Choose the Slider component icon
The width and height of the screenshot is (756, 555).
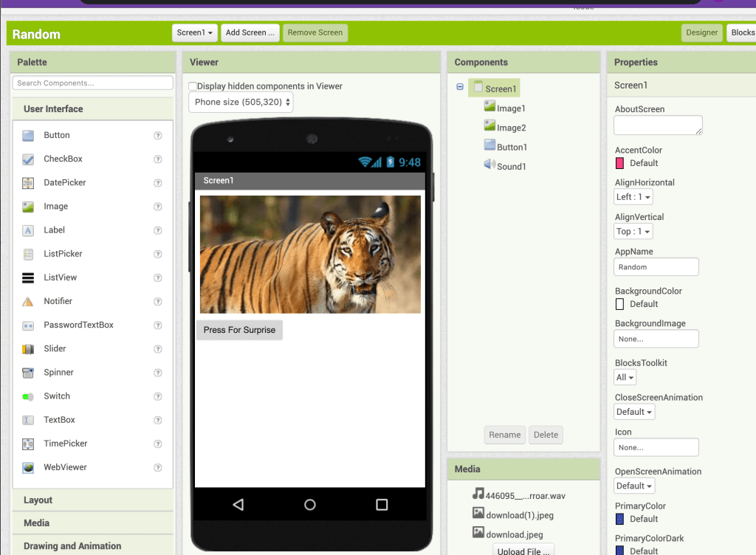[28, 349]
